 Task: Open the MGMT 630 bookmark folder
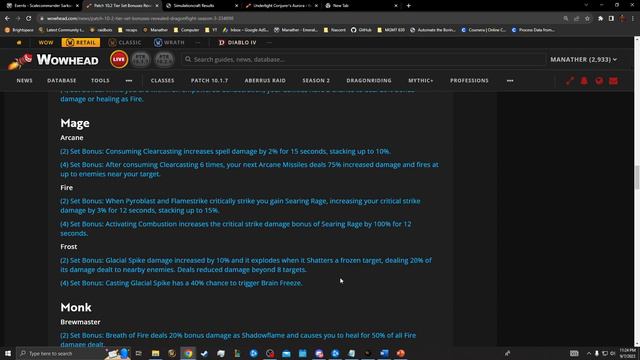point(391,30)
